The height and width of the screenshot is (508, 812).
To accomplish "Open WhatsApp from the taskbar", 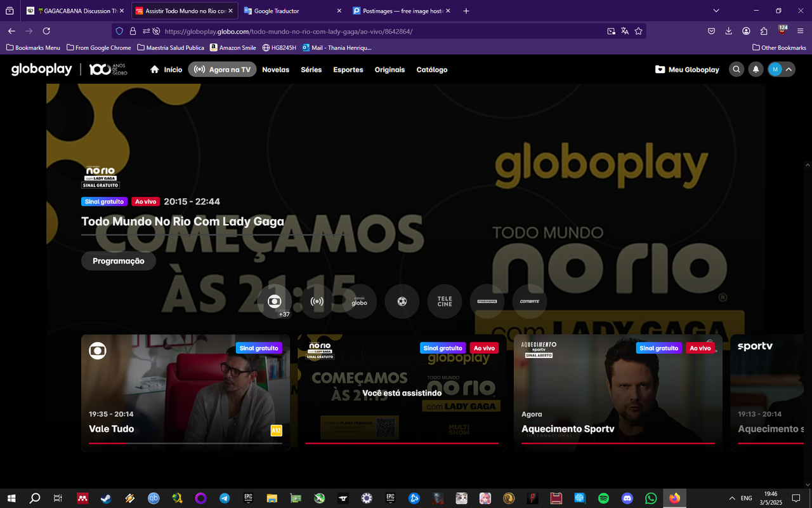I will click(651, 498).
